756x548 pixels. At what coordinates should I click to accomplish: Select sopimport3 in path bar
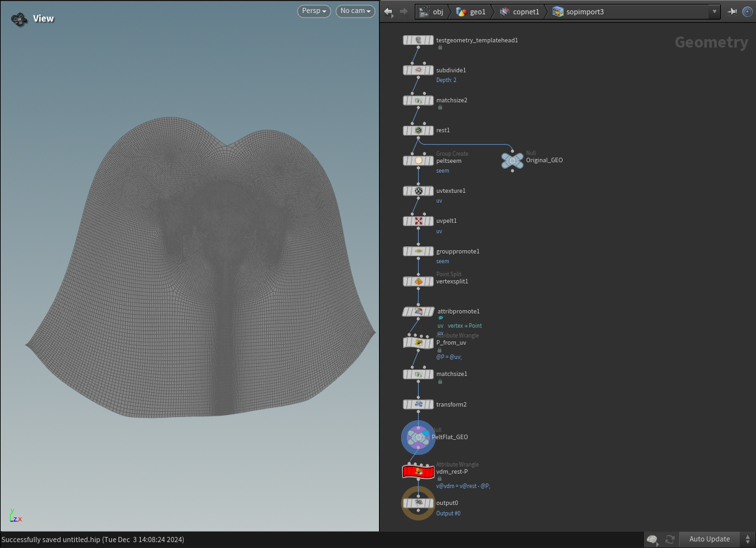578,12
